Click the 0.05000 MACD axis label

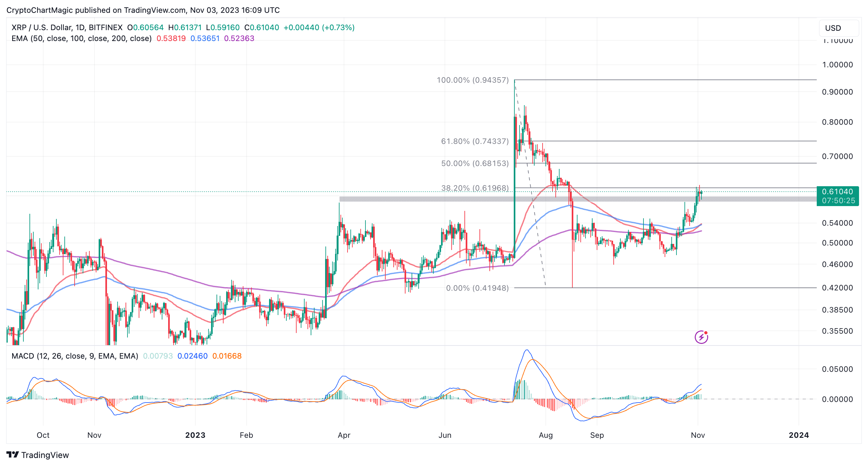tap(837, 369)
